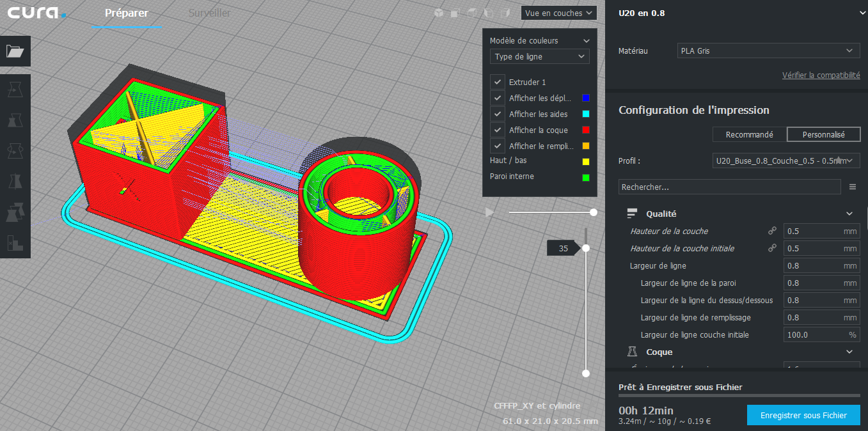Screen dimensions: 868x431
Task: Uncheck the Extruder 1 checkbox
Action: 498,82
